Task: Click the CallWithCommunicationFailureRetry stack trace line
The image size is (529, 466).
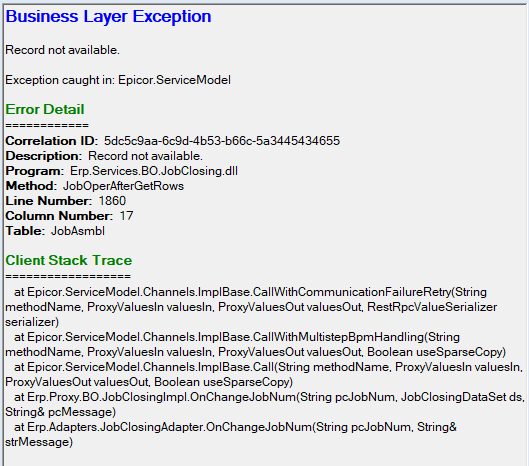Action: [x=250, y=292]
